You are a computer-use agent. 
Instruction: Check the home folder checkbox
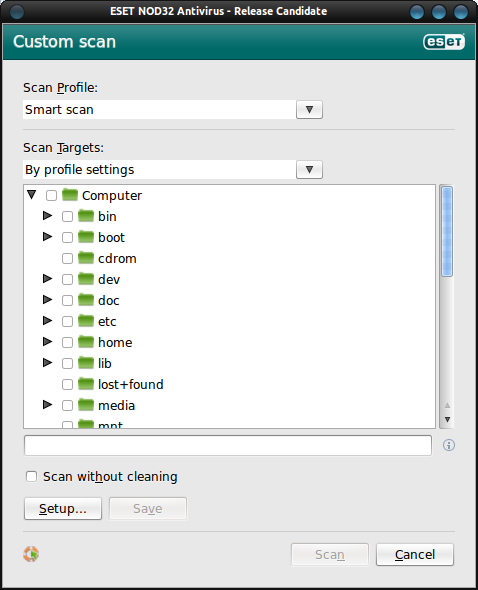pos(67,342)
